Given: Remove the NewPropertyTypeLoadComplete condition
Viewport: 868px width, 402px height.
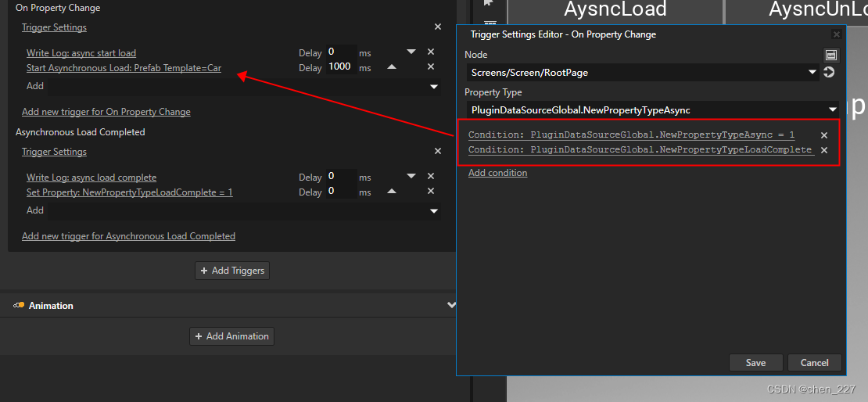Looking at the screenshot, I should 823,150.
